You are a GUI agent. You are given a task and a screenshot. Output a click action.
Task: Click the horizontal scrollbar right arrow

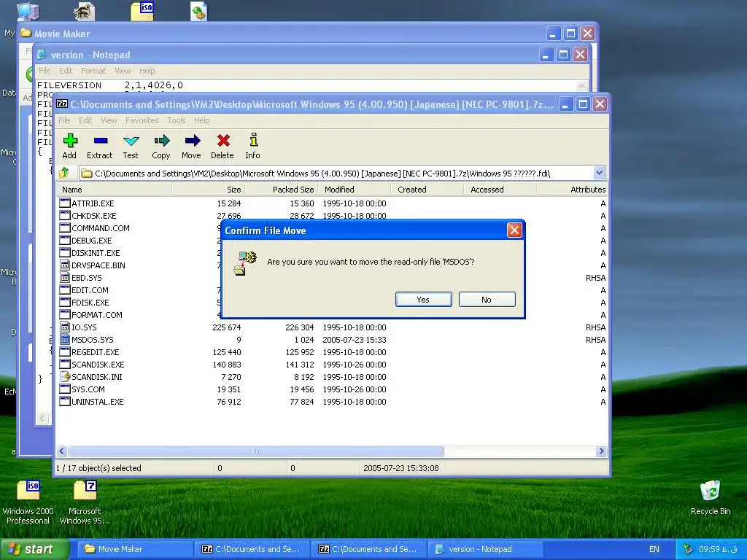(601, 451)
